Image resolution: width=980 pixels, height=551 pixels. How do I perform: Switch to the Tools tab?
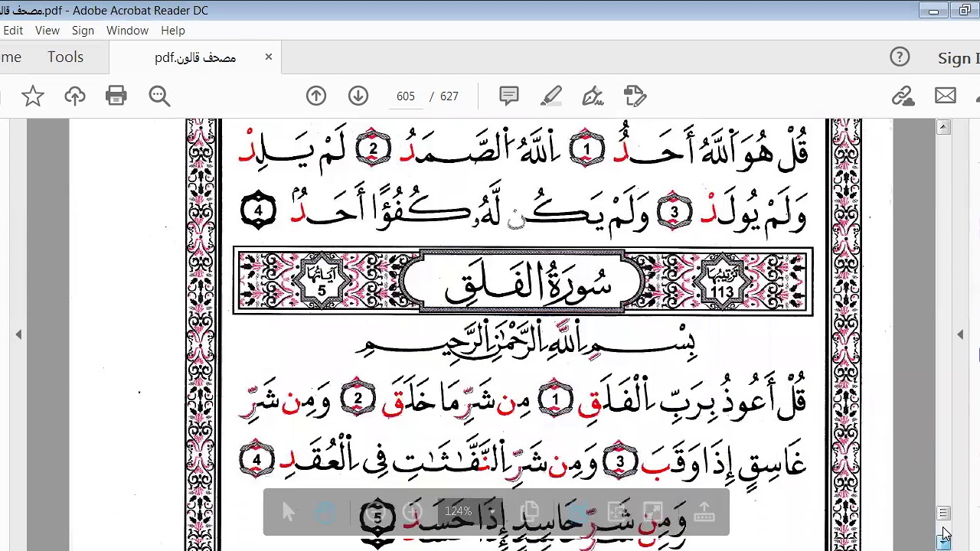point(65,57)
